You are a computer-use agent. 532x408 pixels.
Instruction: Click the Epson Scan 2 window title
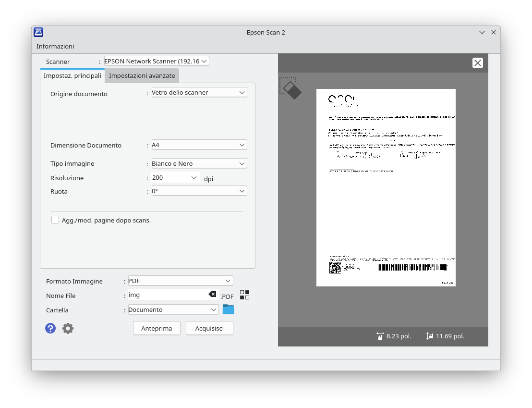[266, 32]
